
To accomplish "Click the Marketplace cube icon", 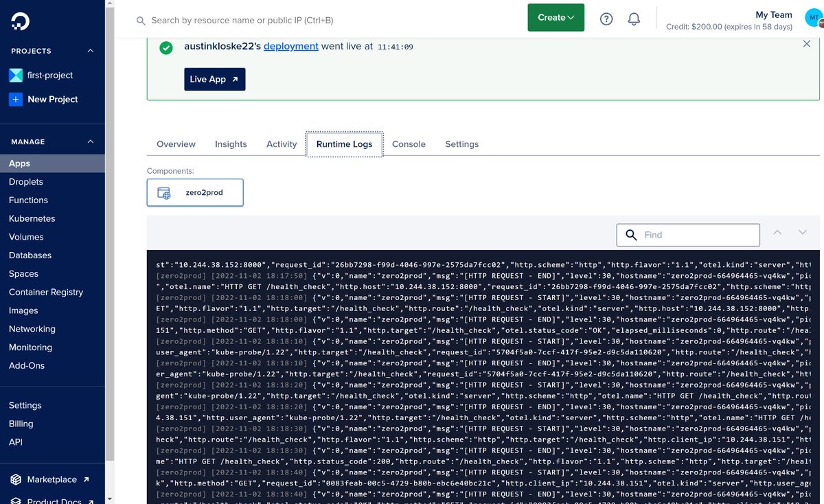I will click(15, 479).
